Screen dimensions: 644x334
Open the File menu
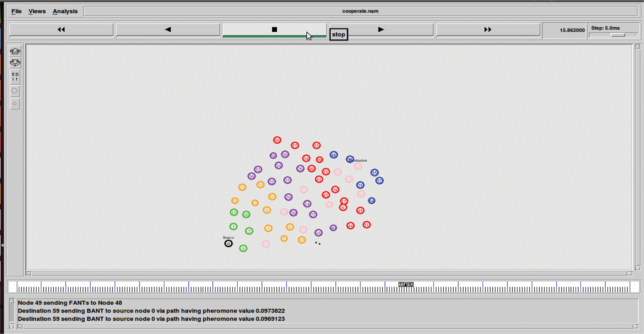click(16, 11)
